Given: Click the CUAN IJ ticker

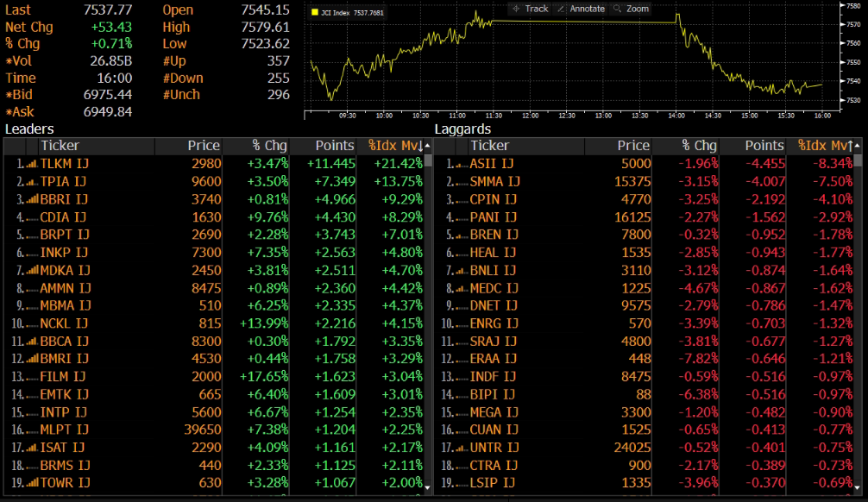Looking at the screenshot, I should click(494, 430).
